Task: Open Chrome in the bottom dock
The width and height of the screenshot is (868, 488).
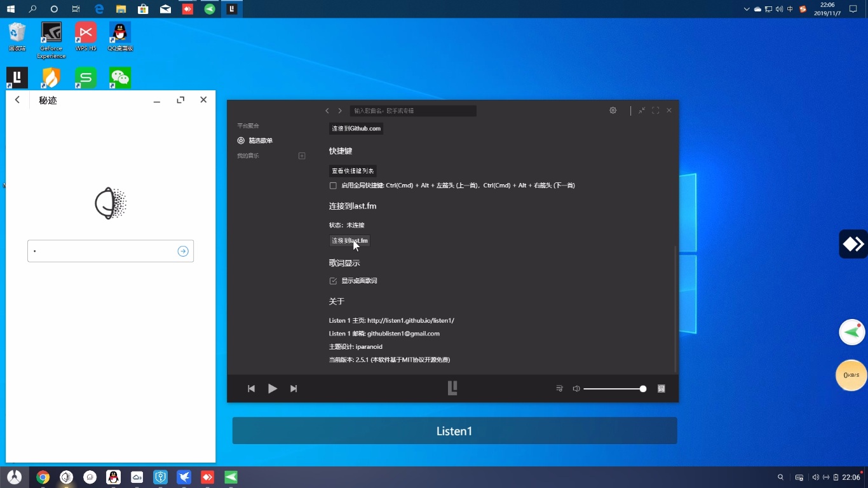Action: pyautogui.click(x=43, y=477)
